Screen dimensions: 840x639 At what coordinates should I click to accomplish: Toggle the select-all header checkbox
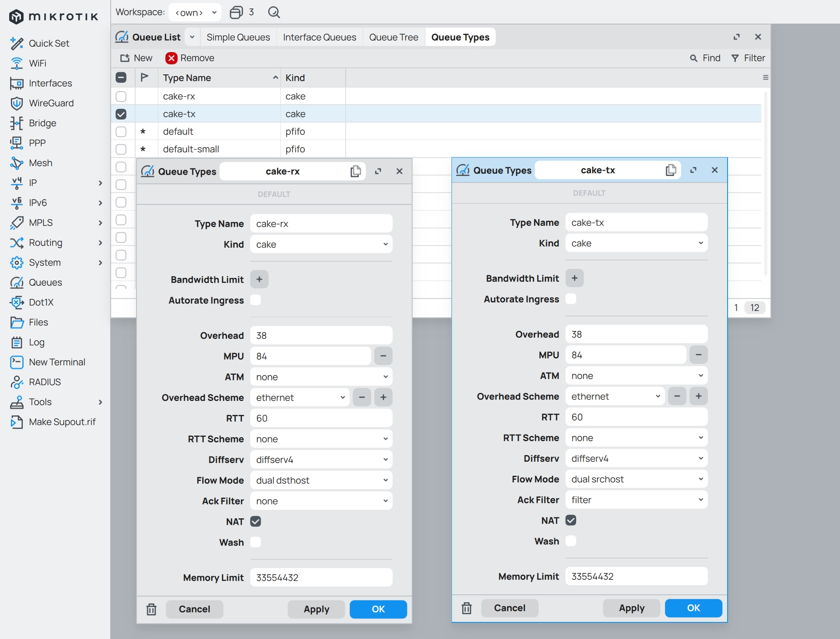(121, 77)
